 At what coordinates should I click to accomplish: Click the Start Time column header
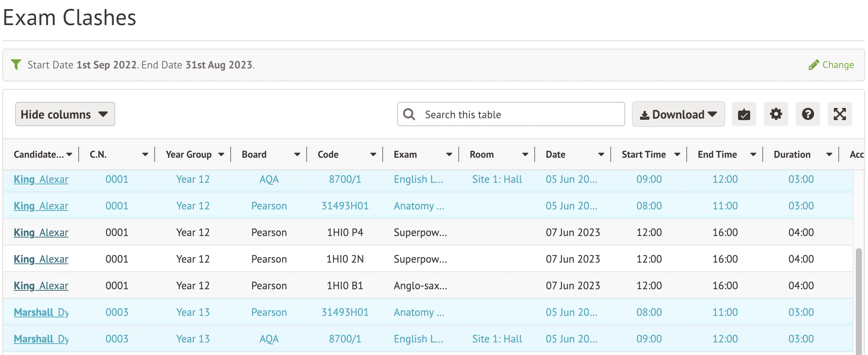(x=643, y=154)
